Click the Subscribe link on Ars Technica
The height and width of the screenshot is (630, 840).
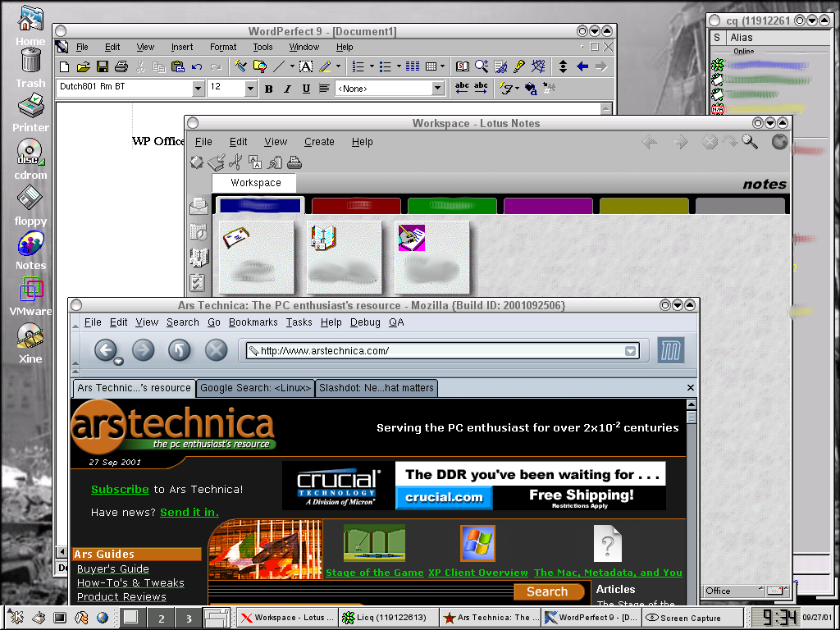pos(120,489)
